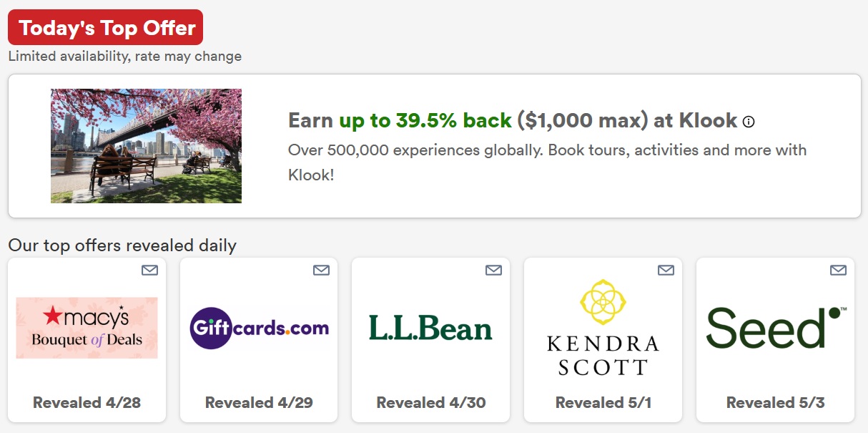Open the Klook cherry blossom photo

[146, 146]
